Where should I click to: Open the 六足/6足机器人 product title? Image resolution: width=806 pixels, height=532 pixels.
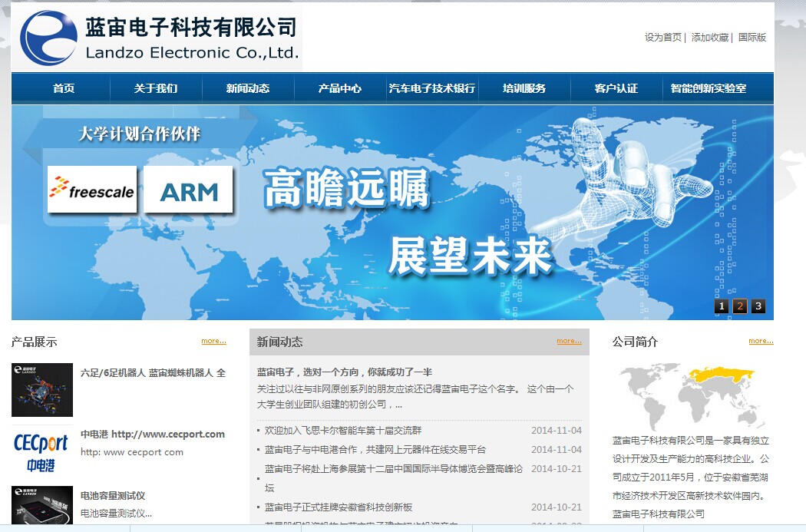154,372
